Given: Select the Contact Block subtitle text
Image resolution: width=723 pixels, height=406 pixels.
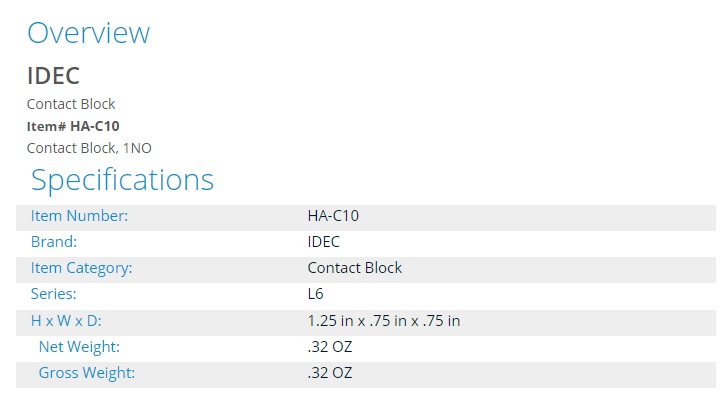Looking at the screenshot, I should (x=71, y=104).
